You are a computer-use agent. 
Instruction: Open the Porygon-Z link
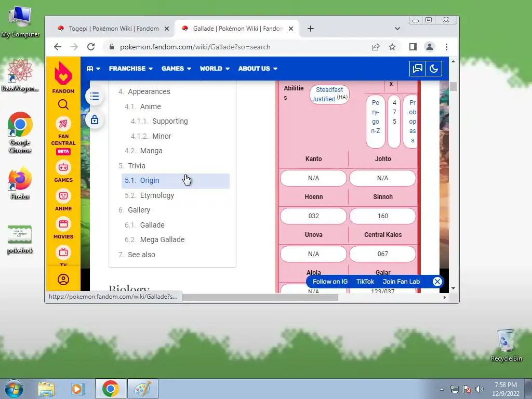[375, 117]
